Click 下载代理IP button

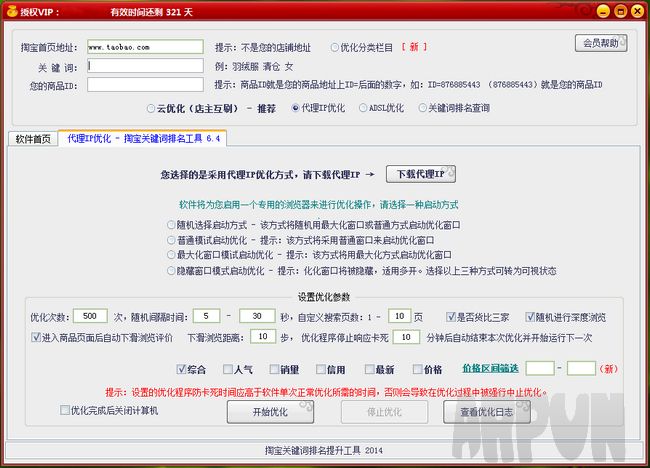coord(421,174)
